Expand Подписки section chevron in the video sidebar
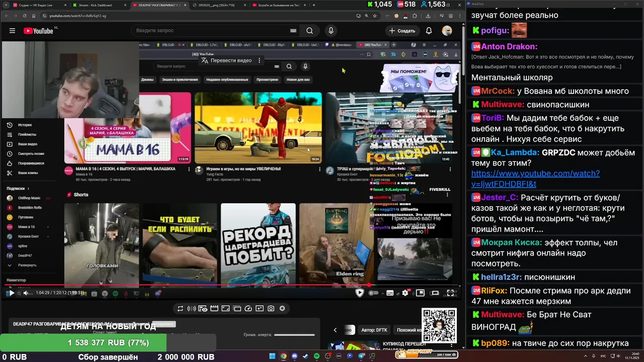Image resolution: width=644 pixels, height=362 pixels. [28, 188]
